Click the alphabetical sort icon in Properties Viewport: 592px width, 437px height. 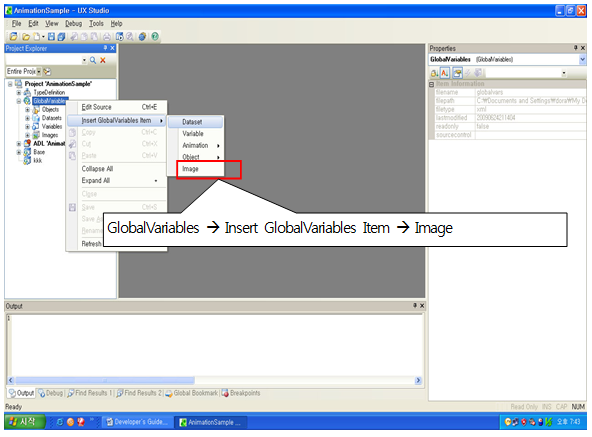(x=445, y=73)
